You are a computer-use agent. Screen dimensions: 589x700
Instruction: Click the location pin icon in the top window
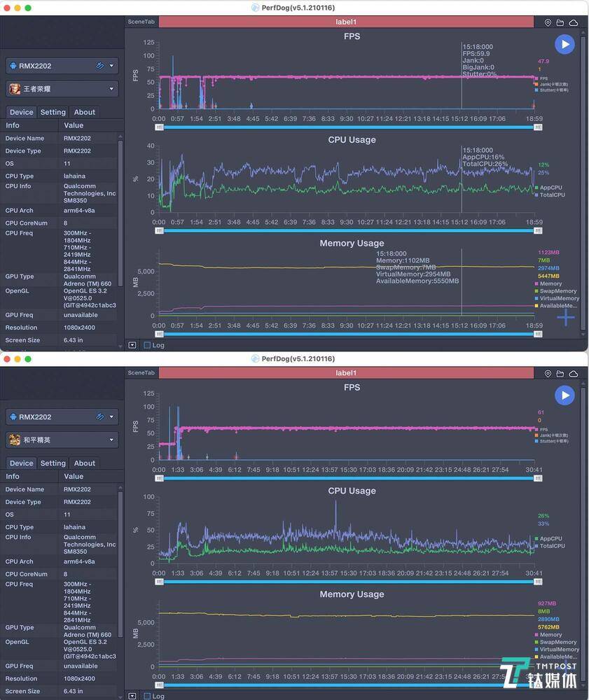[548, 22]
